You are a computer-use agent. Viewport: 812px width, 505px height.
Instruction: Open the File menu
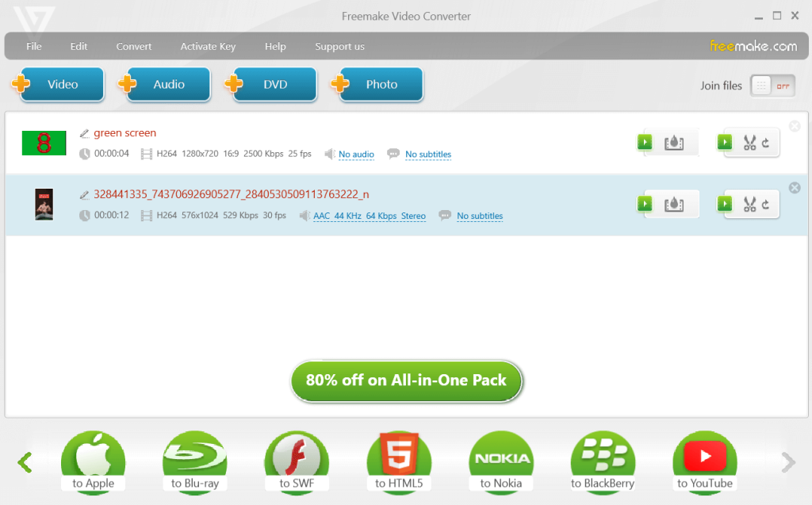click(33, 46)
